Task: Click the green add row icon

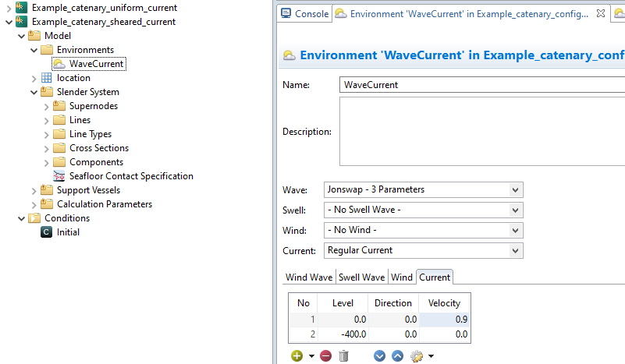Action: (297, 355)
